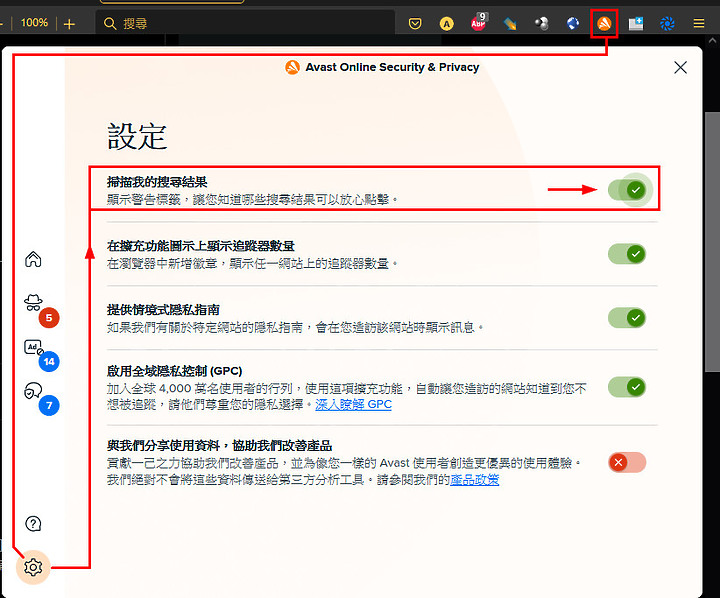Open the privacy advisor icon with badge 5
Image resolution: width=720 pixels, height=598 pixels.
pyautogui.click(x=34, y=303)
